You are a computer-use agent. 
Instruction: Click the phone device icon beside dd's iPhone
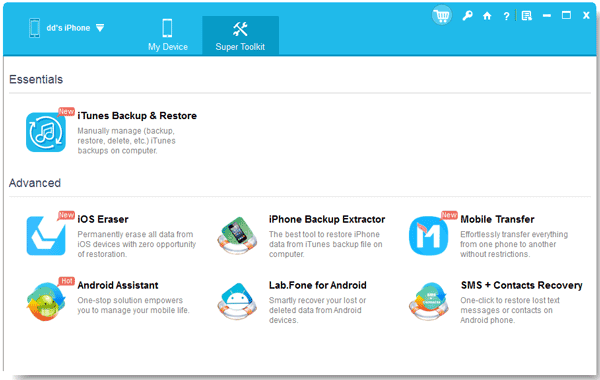(34, 28)
